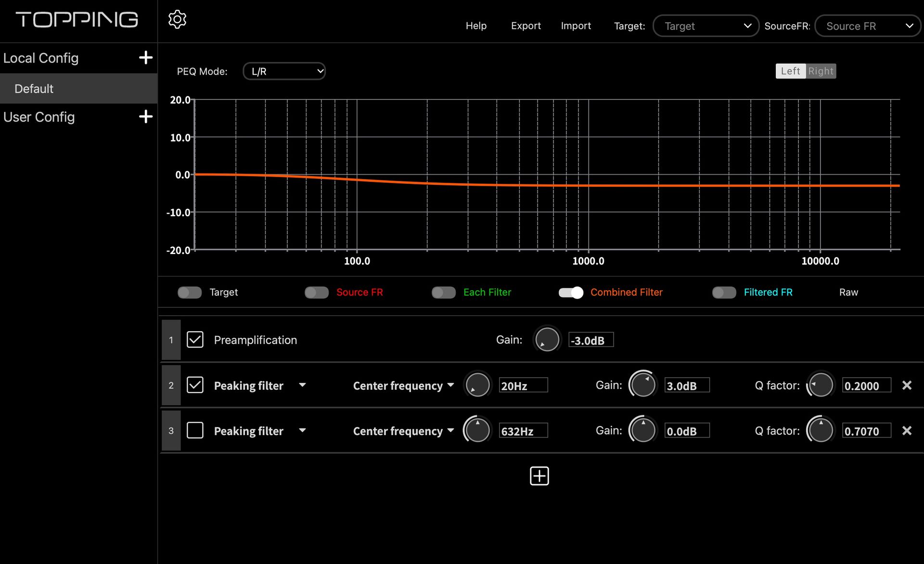
Task: Delete filter 3 with the X icon
Action: [907, 430]
